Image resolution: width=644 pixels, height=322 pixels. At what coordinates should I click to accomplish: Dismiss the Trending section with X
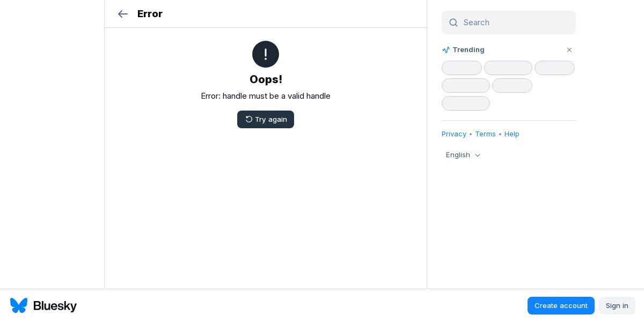569,50
